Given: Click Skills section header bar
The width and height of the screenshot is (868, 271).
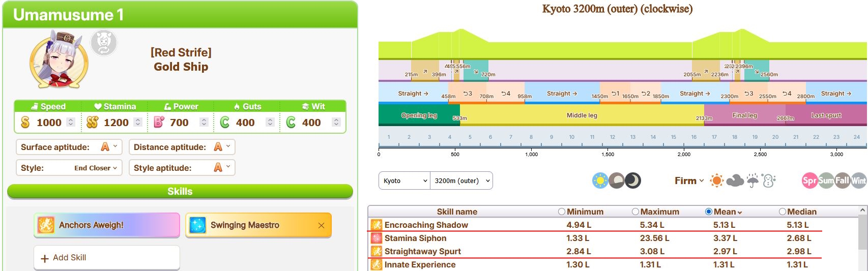Looking at the screenshot, I should pos(180,191).
